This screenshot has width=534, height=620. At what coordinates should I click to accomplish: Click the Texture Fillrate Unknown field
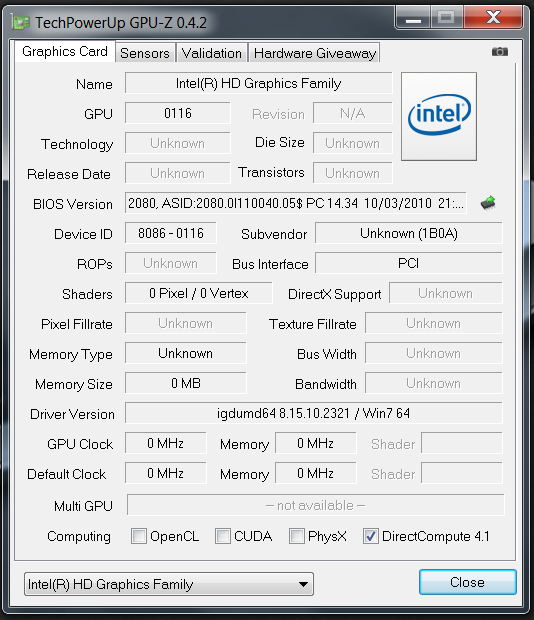coord(434,323)
